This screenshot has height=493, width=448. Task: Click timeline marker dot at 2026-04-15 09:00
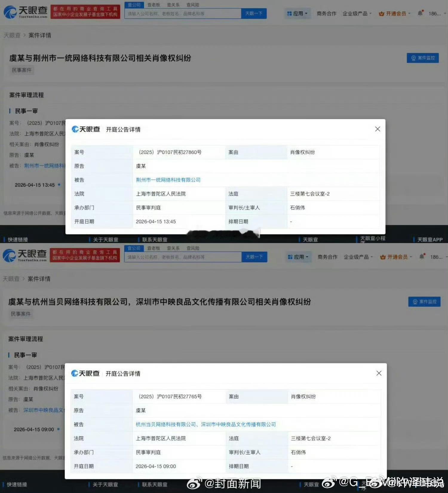[59, 429]
